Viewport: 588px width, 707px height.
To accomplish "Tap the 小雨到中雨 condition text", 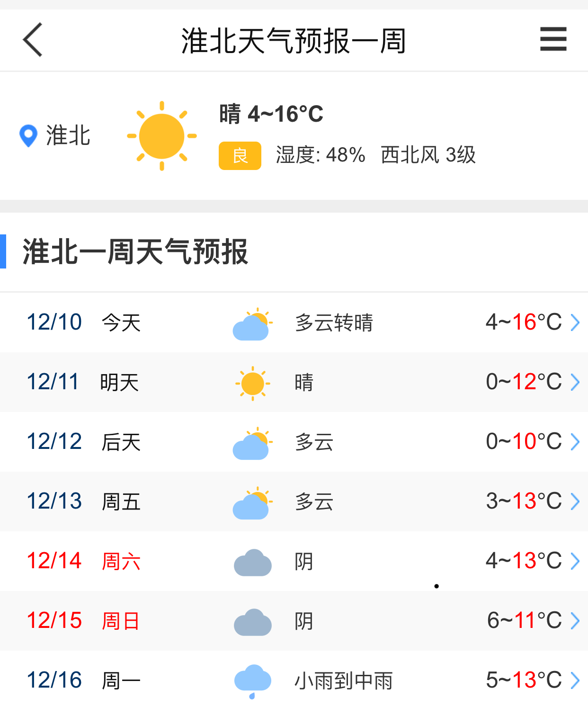I will (x=344, y=681).
